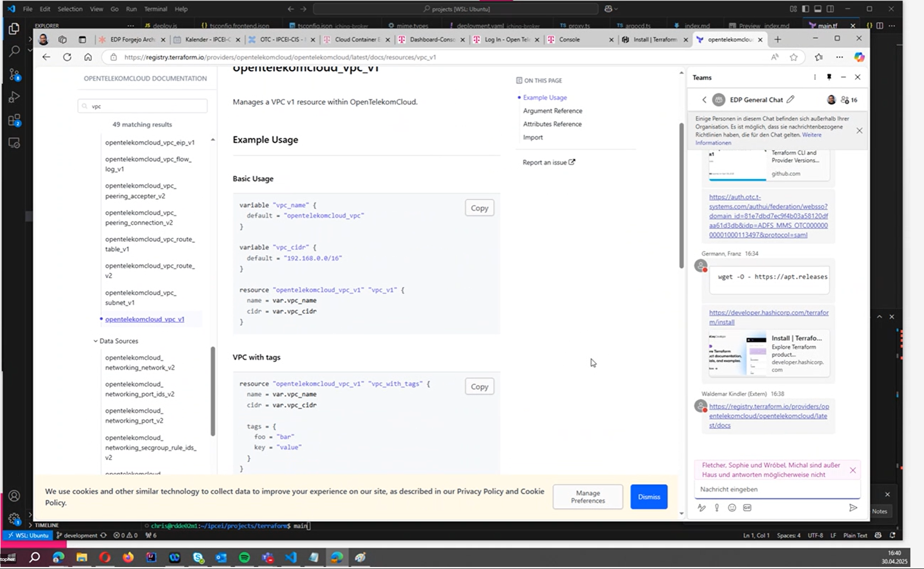Switch to Cloud Container browser tab
The image size is (924, 569).
click(356, 39)
